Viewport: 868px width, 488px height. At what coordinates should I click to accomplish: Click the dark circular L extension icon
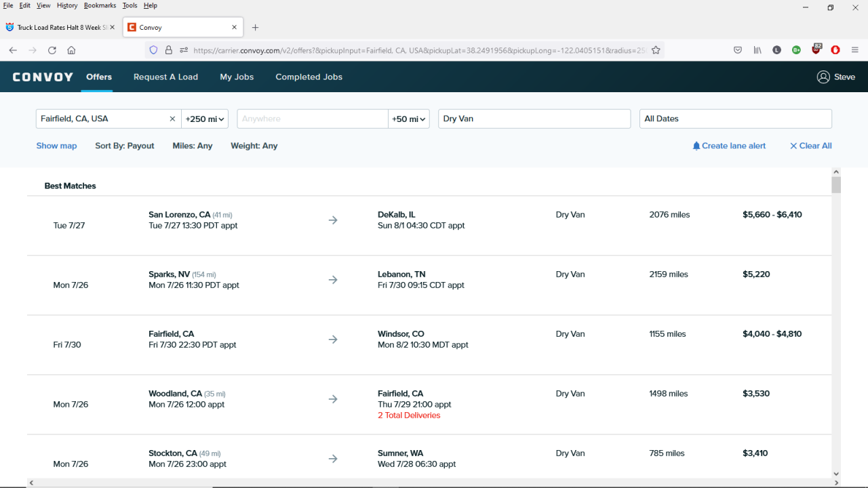(x=777, y=50)
